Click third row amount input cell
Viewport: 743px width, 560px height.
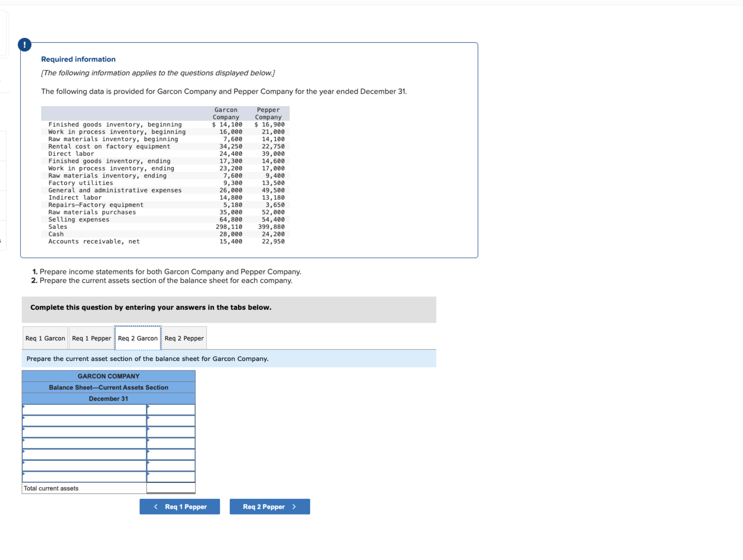point(171,432)
